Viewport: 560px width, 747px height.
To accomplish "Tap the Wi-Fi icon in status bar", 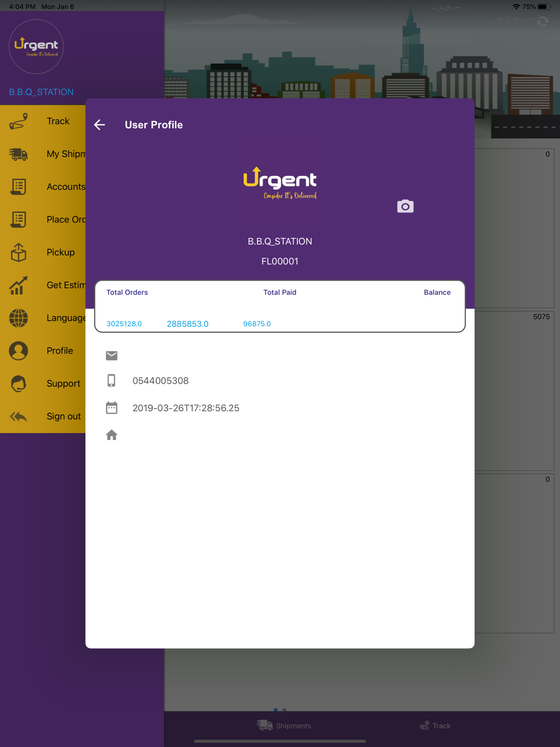I will [x=516, y=7].
